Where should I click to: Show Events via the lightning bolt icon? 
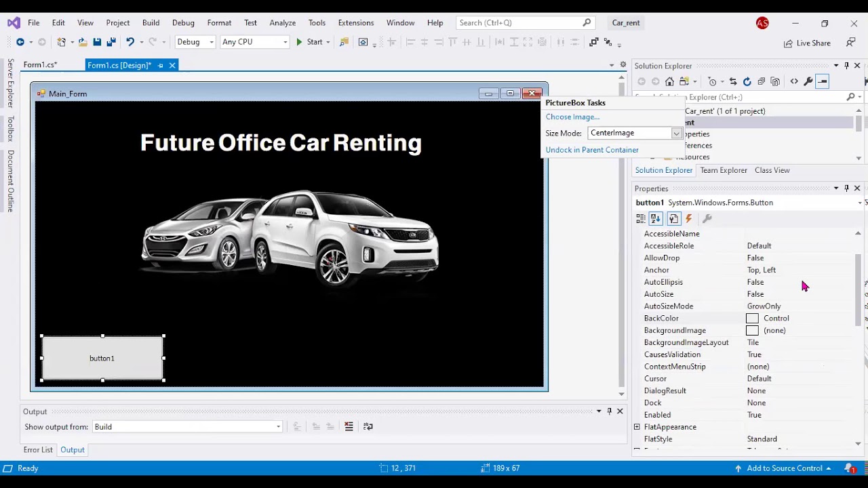[689, 218]
